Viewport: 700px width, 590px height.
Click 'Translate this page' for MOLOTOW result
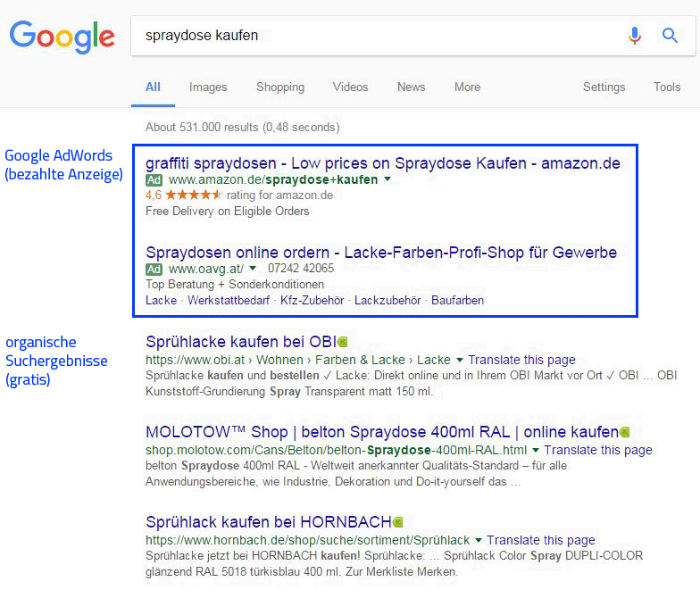(598, 450)
